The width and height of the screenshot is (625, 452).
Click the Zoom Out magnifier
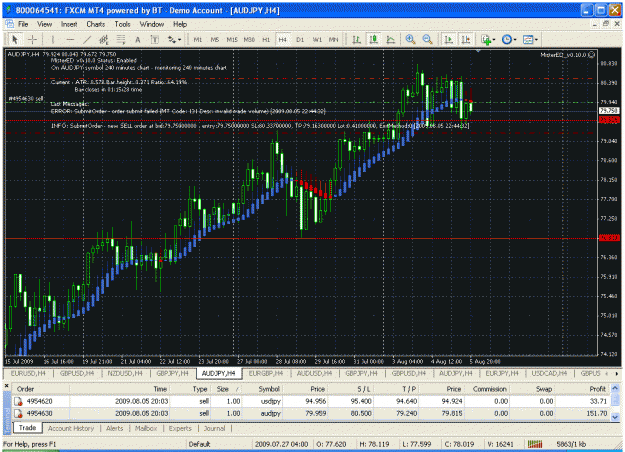427,39
